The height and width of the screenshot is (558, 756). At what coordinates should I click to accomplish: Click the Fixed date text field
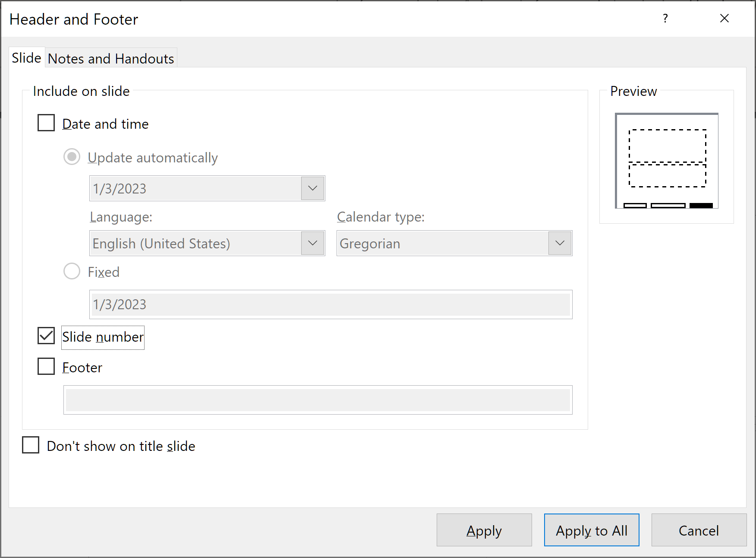point(331,304)
